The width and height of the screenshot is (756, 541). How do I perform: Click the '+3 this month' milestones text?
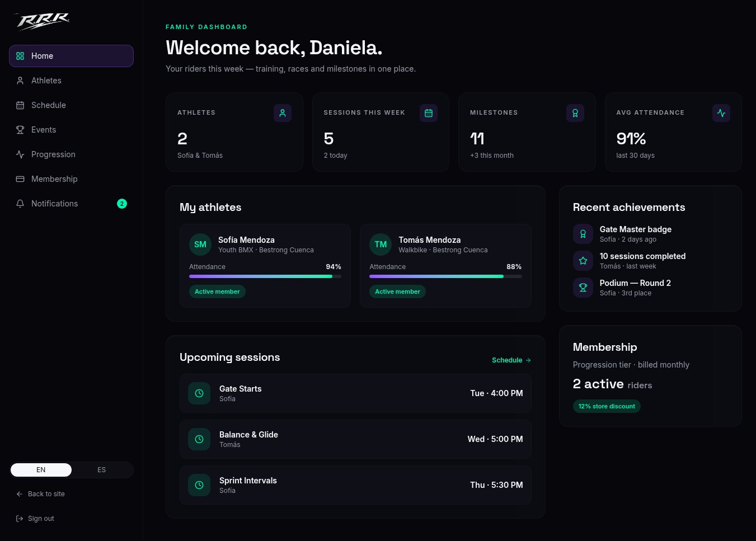tap(492, 156)
